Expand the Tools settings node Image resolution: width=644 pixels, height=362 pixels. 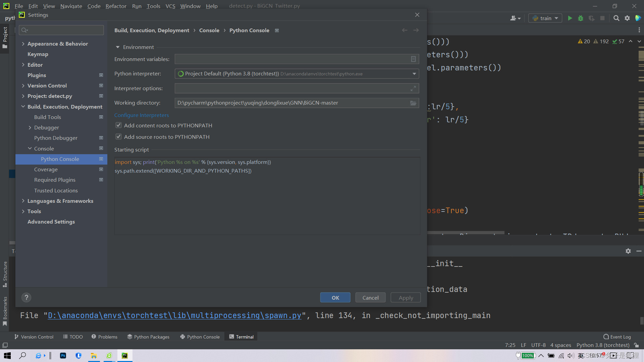click(23, 212)
